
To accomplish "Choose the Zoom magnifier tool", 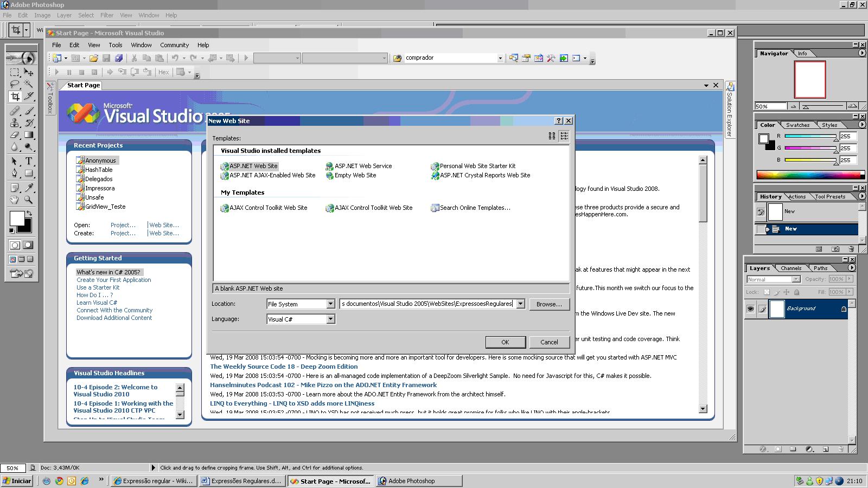I will tap(29, 200).
